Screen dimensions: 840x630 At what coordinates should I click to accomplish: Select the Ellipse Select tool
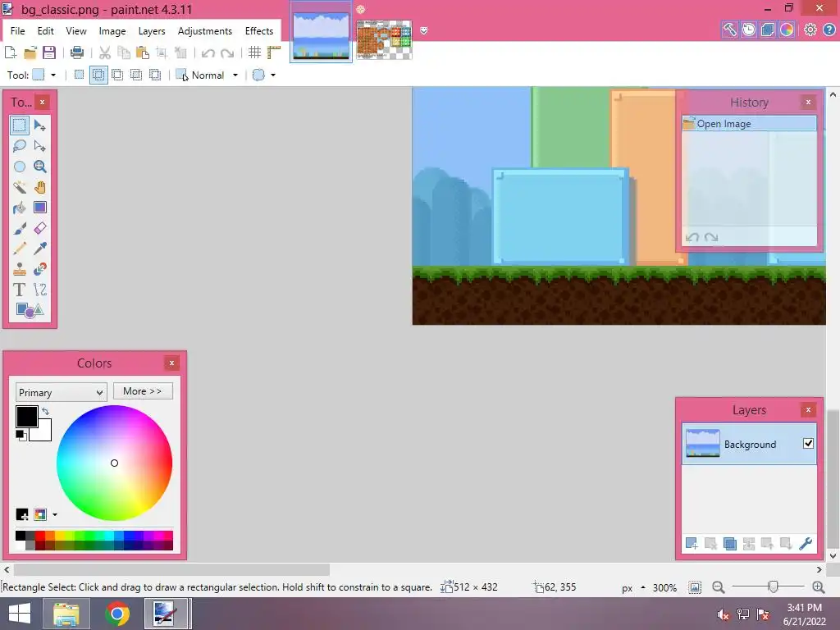pos(20,167)
